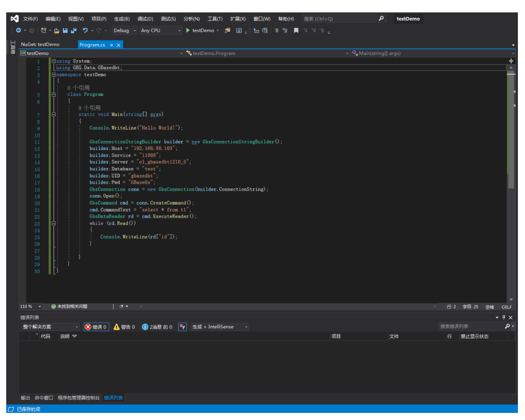This screenshot has height=420, width=525.
Task: Open the 程序包管理器控制台 tab
Action: [78, 398]
